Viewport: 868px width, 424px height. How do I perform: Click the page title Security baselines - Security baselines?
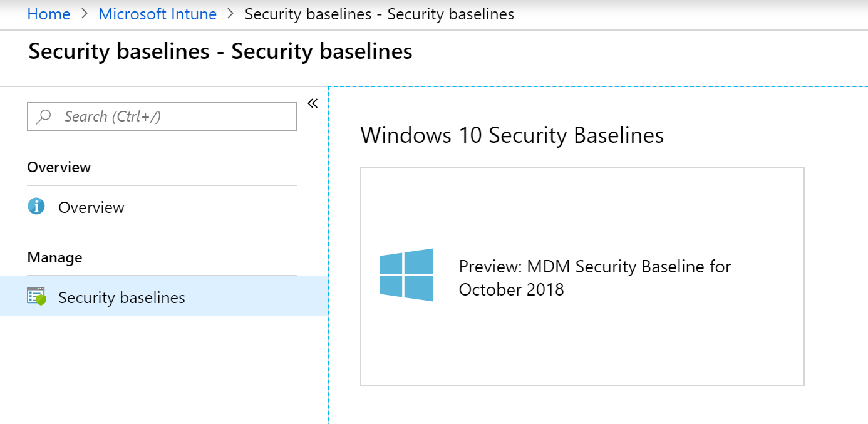219,51
